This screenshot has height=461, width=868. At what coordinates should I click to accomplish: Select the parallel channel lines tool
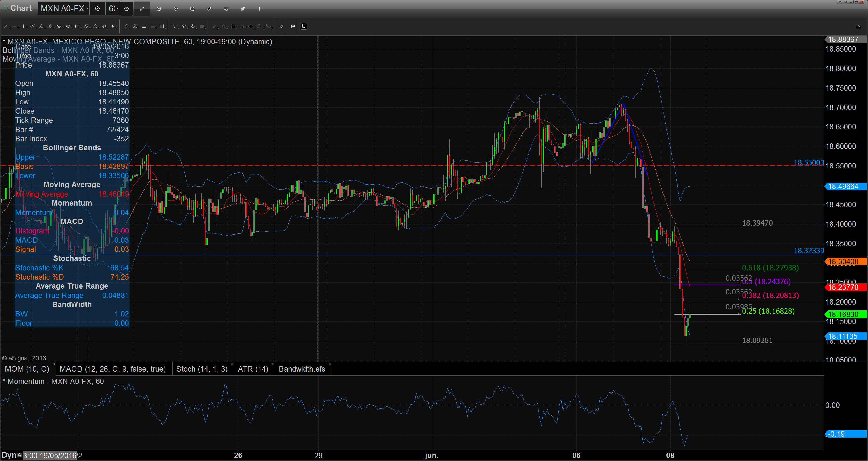tap(127, 26)
